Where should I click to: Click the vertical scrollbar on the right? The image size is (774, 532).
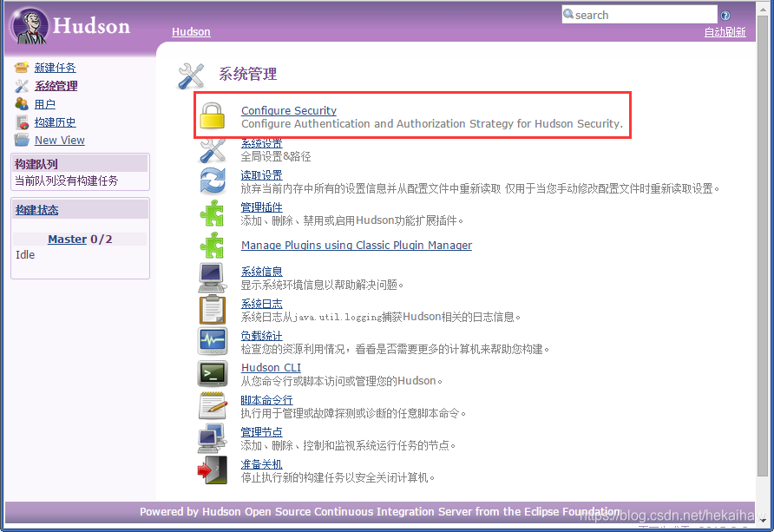pos(763,246)
